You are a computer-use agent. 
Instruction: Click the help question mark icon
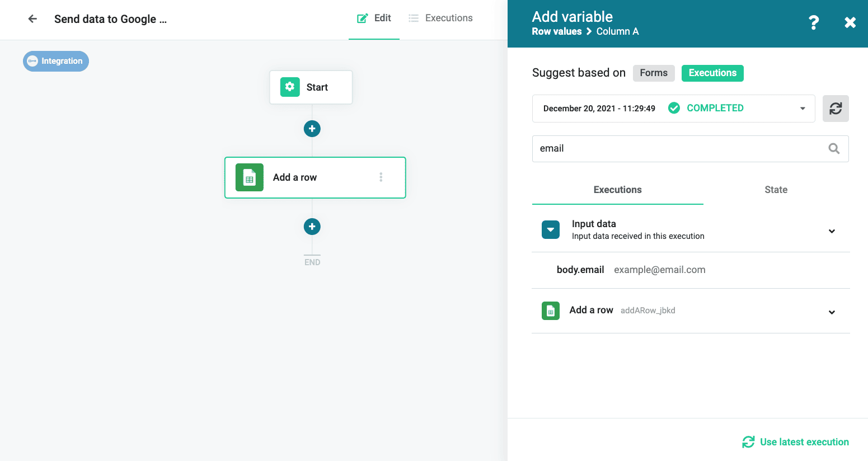tap(814, 23)
